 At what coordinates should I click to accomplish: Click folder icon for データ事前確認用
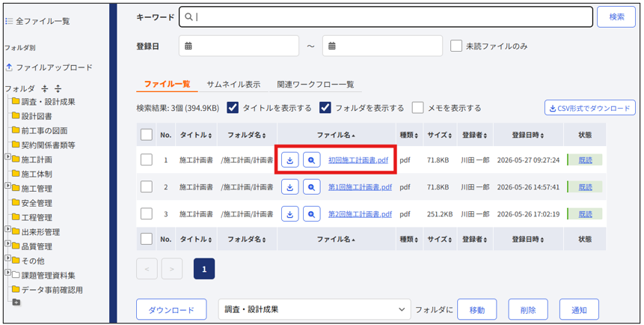(x=16, y=290)
